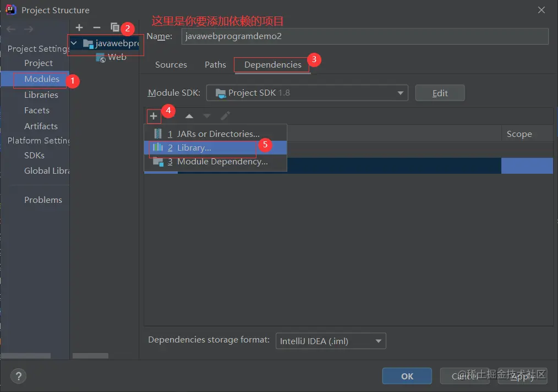Image resolution: width=558 pixels, height=392 pixels.
Task: Choose Module Dependency menu item
Action: 215,162
